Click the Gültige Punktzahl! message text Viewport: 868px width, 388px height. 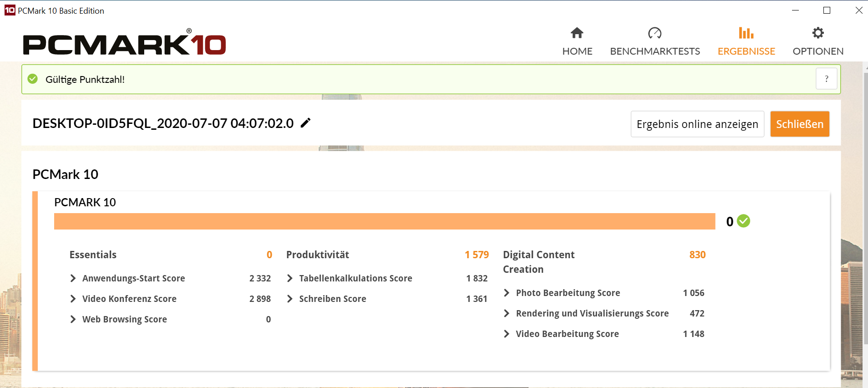[85, 79]
